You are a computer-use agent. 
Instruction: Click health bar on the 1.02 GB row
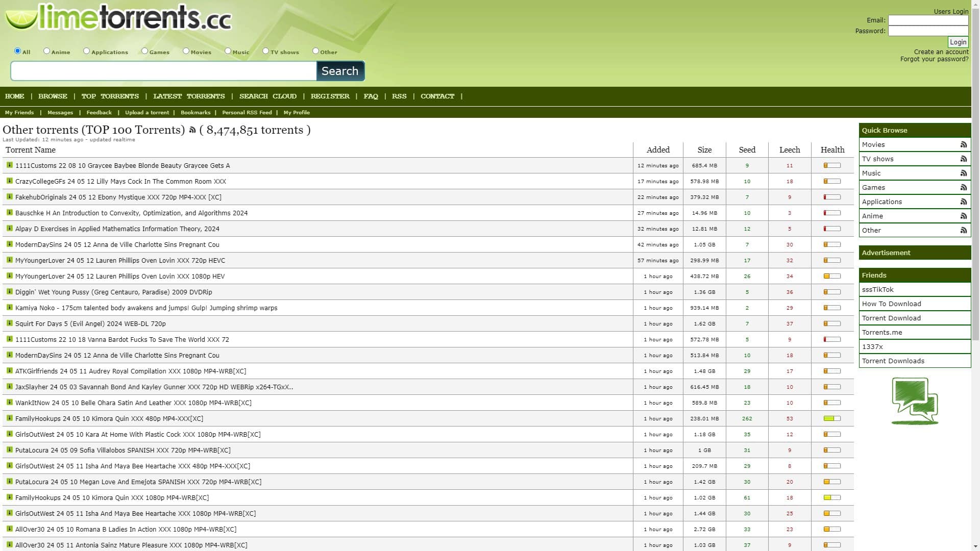click(x=832, y=497)
